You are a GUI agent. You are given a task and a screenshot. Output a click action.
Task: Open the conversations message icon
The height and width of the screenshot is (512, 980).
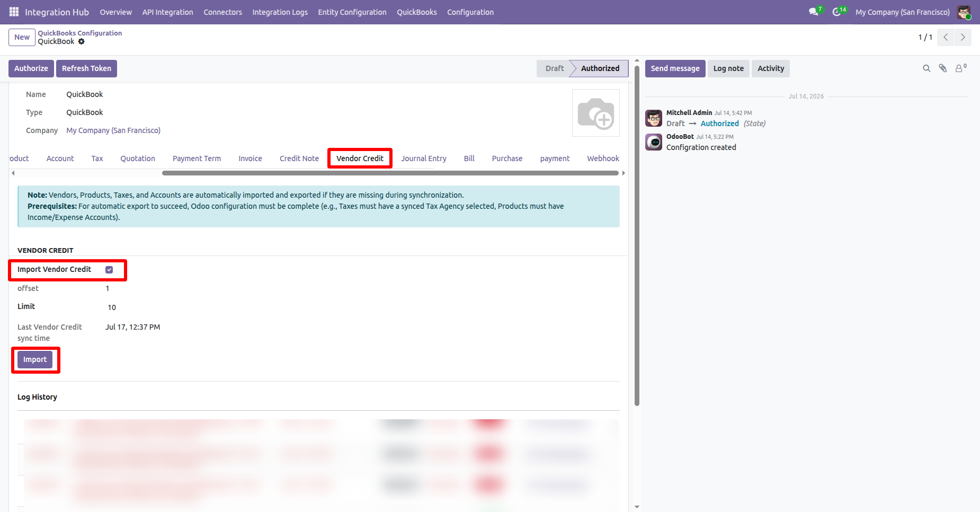click(x=814, y=12)
